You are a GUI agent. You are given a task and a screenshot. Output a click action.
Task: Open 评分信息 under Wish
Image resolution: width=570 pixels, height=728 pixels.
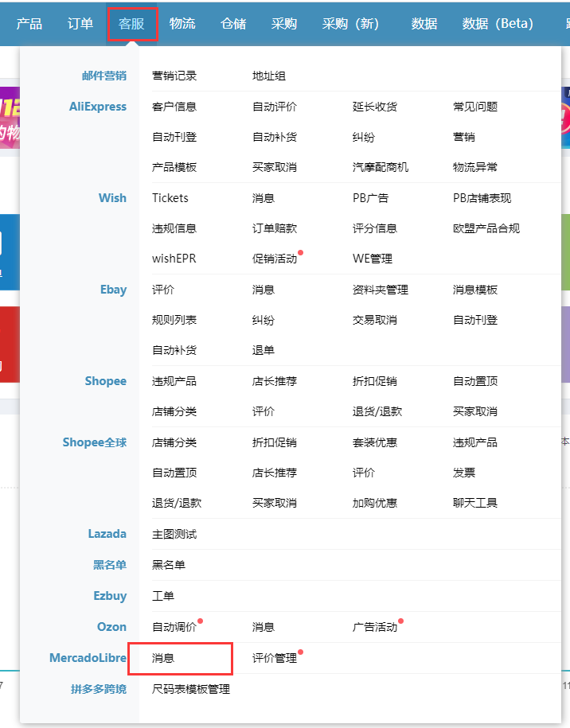[x=375, y=228]
